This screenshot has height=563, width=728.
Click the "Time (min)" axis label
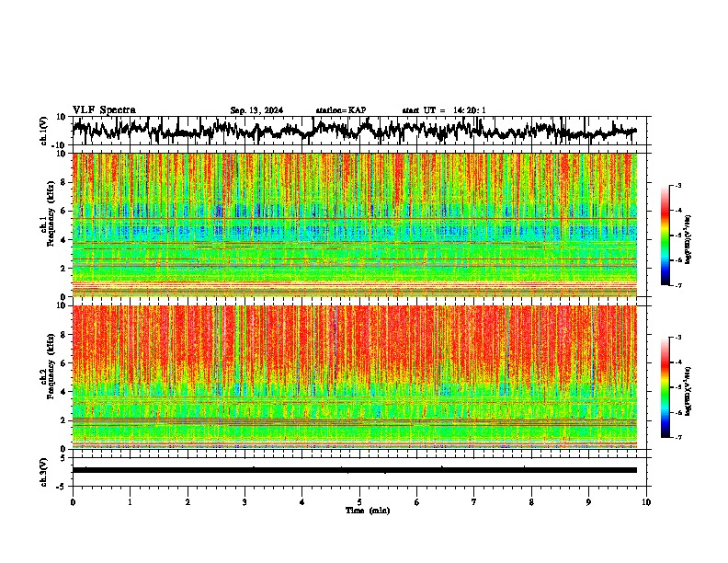368,511
